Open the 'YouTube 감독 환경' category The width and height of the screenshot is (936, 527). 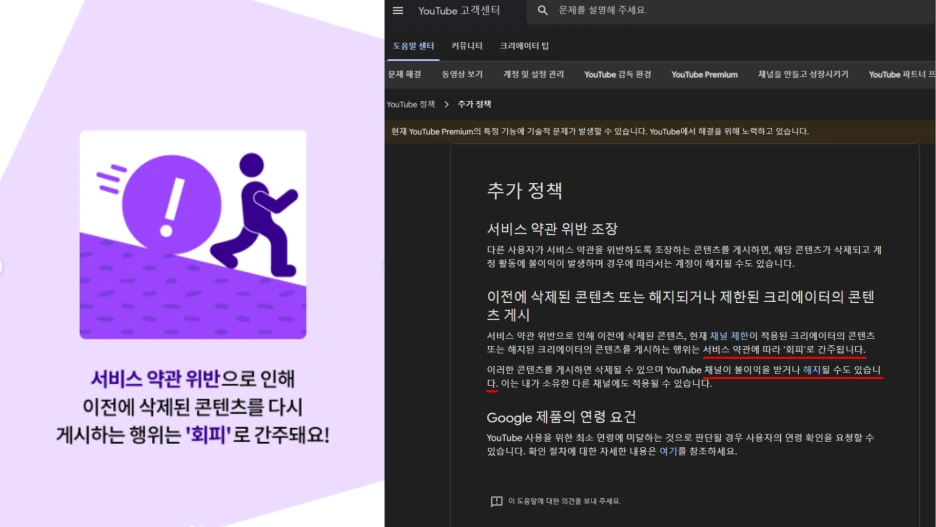(x=617, y=75)
